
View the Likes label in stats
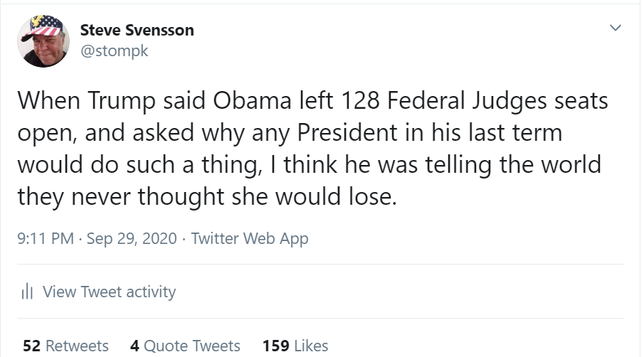(311, 346)
